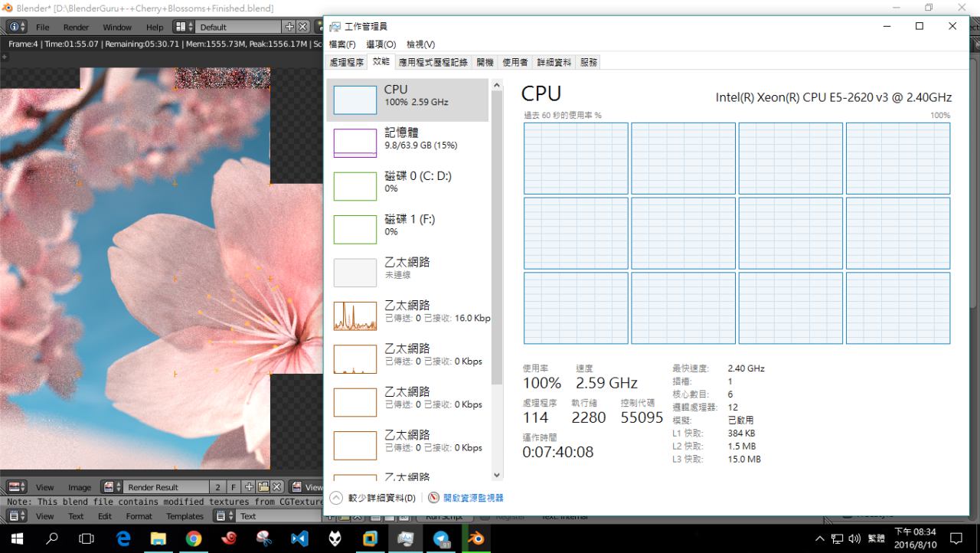Open the Render menu in Blender

[x=76, y=27]
